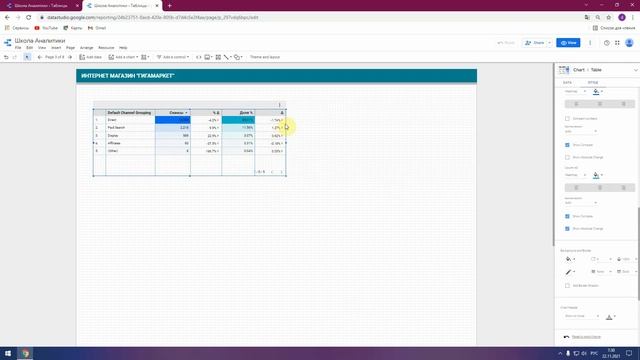640x360 pixels.
Task: Click the table chart three-dot menu
Action: click(280, 105)
